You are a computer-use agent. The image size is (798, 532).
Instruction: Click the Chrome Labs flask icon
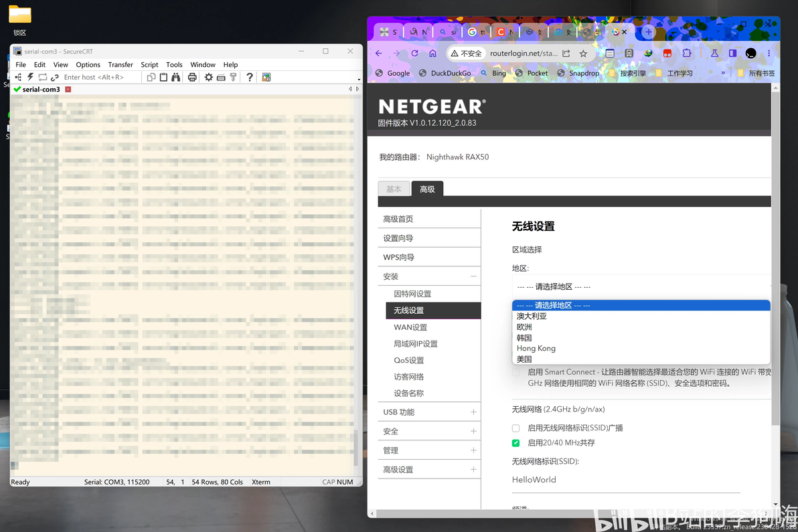pos(714,54)
